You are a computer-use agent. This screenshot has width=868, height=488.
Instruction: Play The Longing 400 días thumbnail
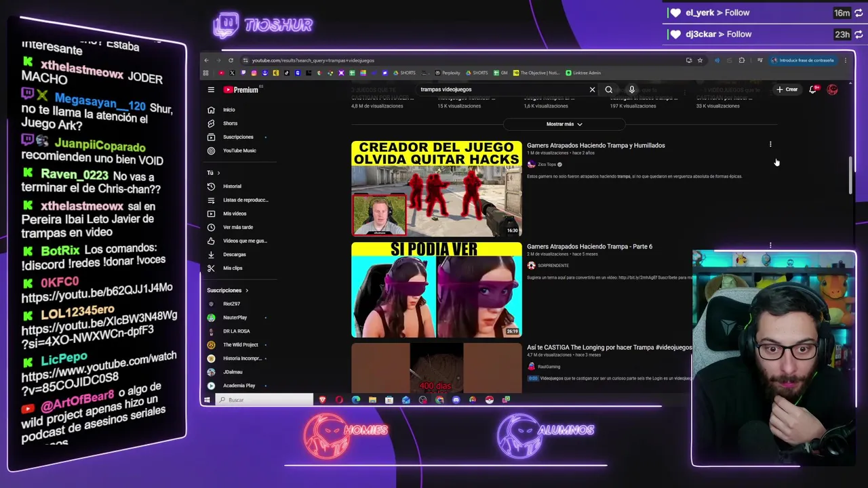pos(437,368)
